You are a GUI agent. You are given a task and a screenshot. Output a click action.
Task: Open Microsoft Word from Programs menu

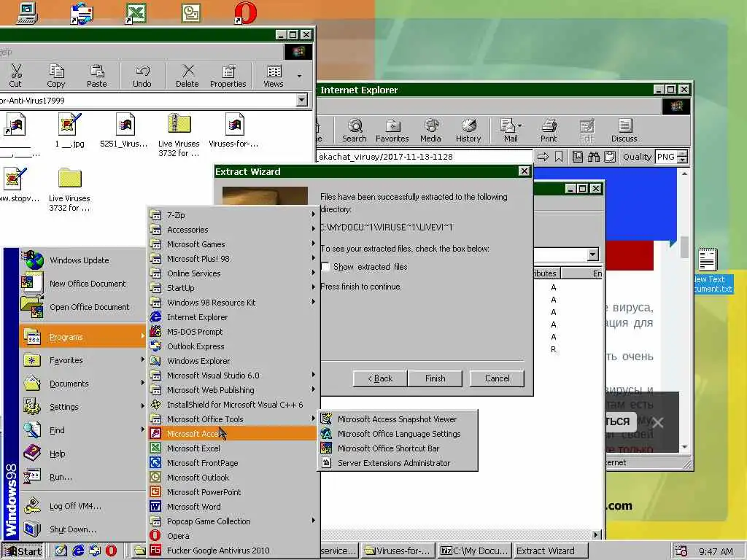click(233, 507)
